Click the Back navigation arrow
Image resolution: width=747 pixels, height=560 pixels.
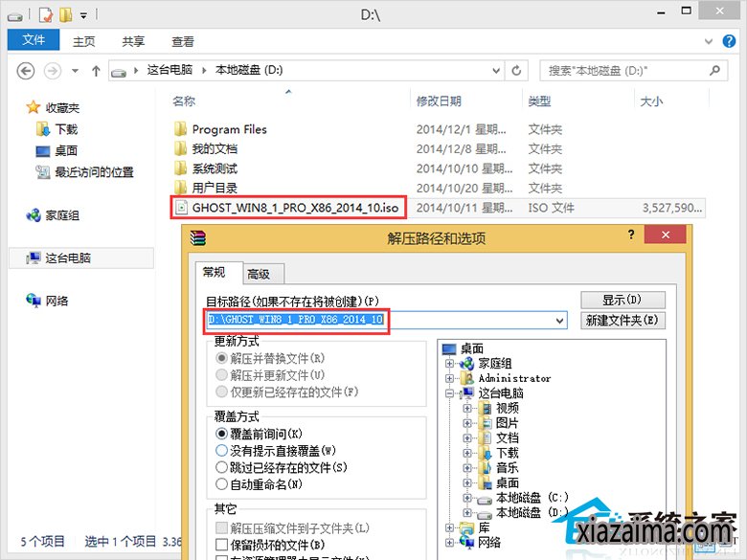point(26,71)
